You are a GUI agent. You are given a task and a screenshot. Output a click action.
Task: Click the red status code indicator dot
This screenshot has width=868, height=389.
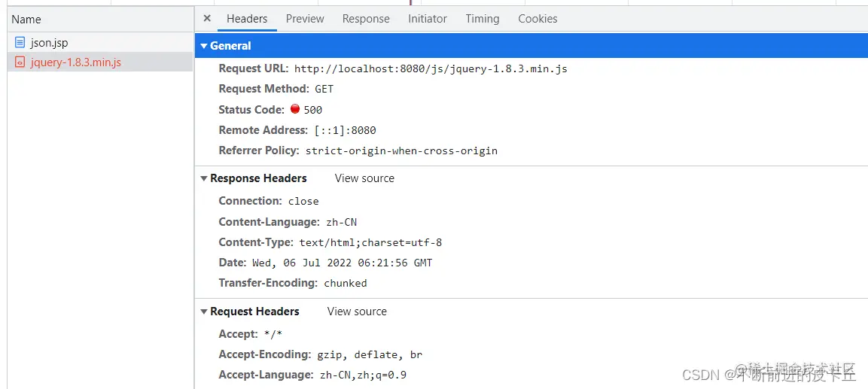coord(295,109)
